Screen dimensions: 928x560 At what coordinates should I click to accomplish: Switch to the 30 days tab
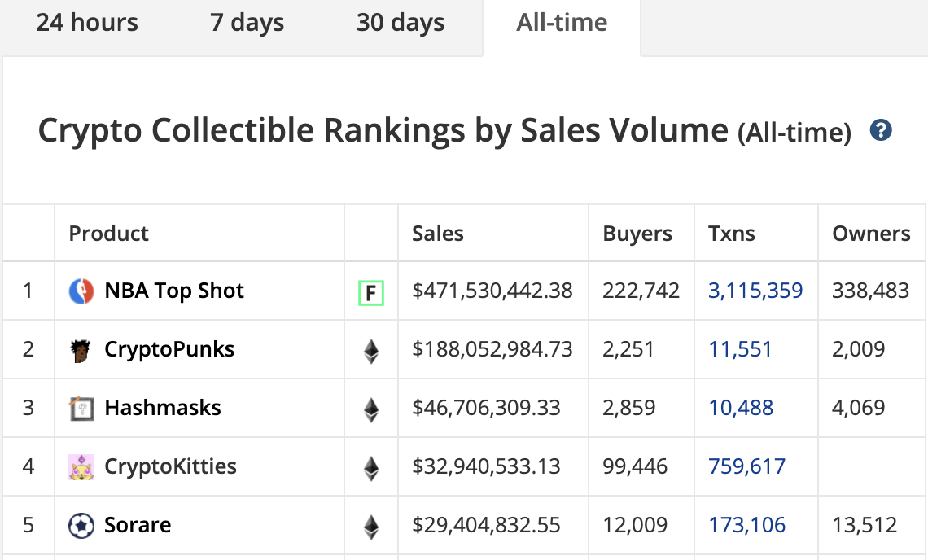click(x=400, y=24)
